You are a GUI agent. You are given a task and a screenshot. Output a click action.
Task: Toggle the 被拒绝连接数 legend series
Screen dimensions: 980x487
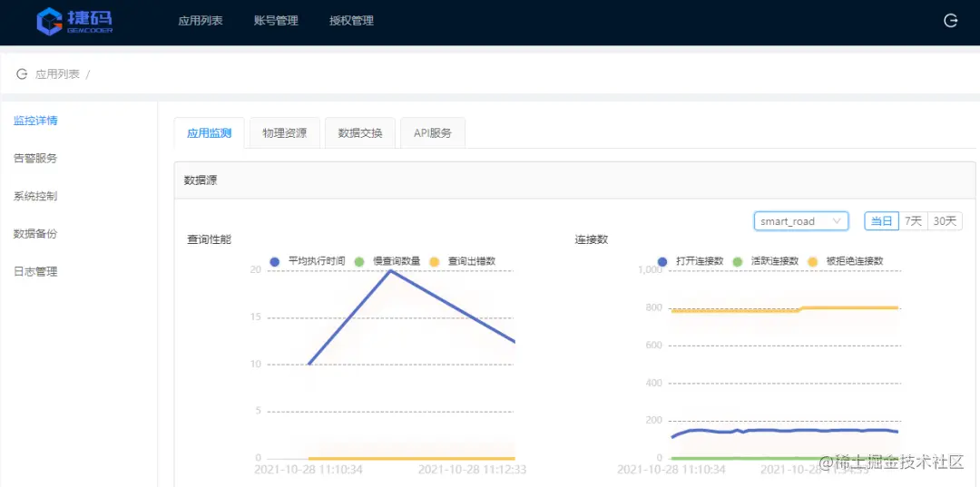(846, 261)
